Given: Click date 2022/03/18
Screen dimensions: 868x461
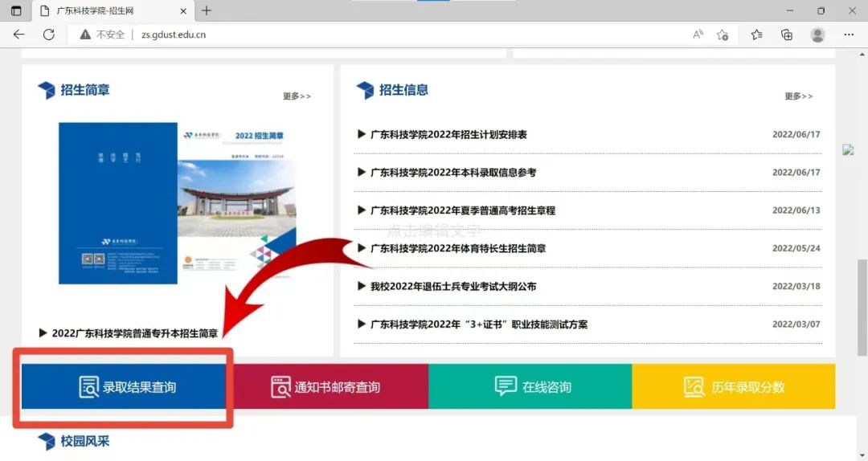Looking at the screenshot, I should point(796,286).
